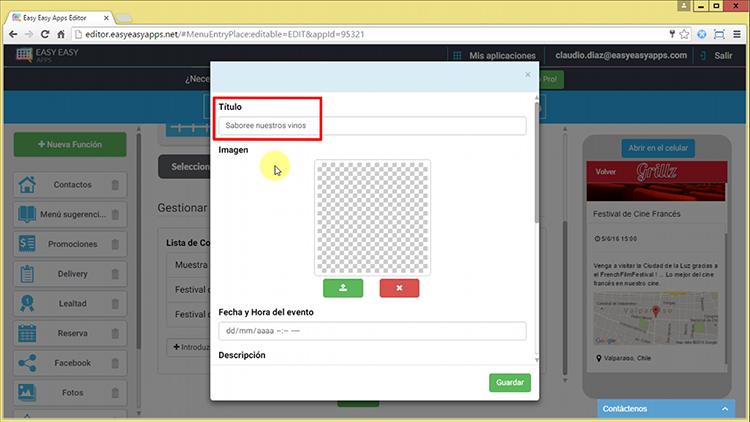The image size is (750, 422).
Task: Click the Título text field
Action: [x=372, y=126]
